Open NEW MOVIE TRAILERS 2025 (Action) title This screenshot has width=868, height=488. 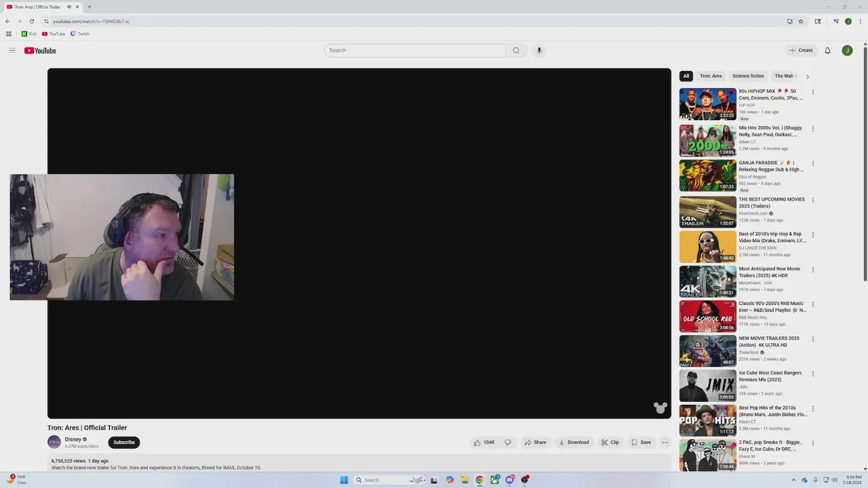[x=769, y=342]
